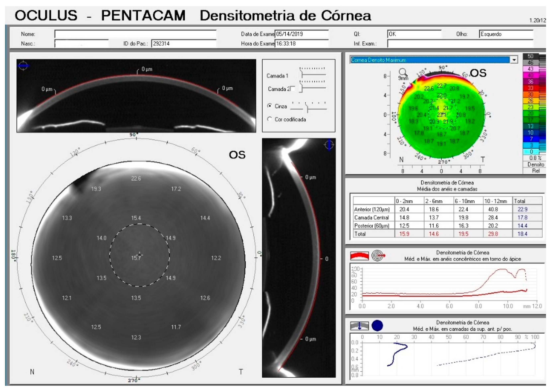Click the gray cornea depth arrow icon
Screen dimensions: 553x392
(359, 326)
